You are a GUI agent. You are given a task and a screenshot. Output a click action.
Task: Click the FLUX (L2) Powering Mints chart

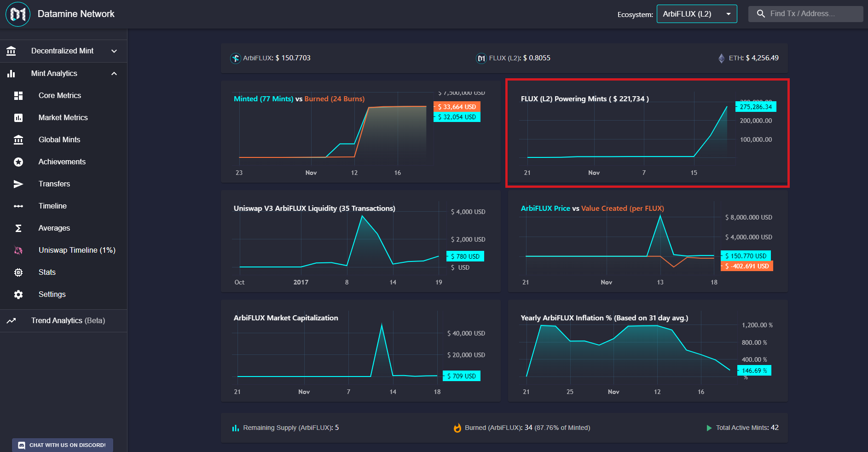coord(648,133)
